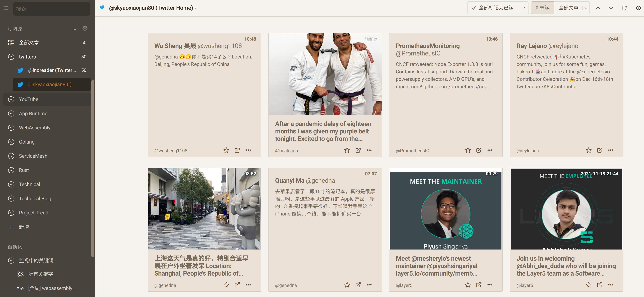The width and height of the screenshot is (644, 297).
Task: Hide read feeds eye icon in sidebar
Action: (75, 29)
